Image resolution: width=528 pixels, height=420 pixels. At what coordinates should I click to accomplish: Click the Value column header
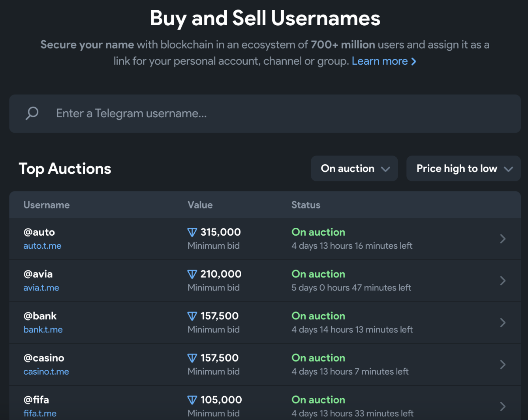(x=200, y=205)
